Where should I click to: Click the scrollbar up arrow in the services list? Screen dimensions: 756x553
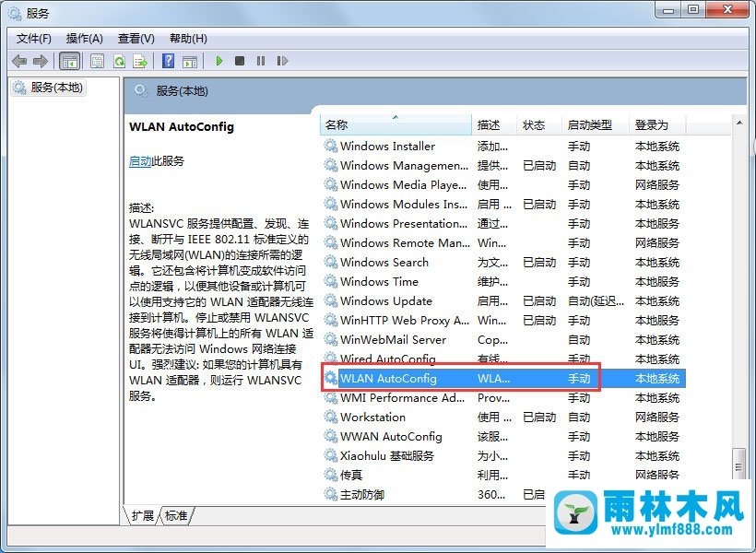tap(739, 124)
